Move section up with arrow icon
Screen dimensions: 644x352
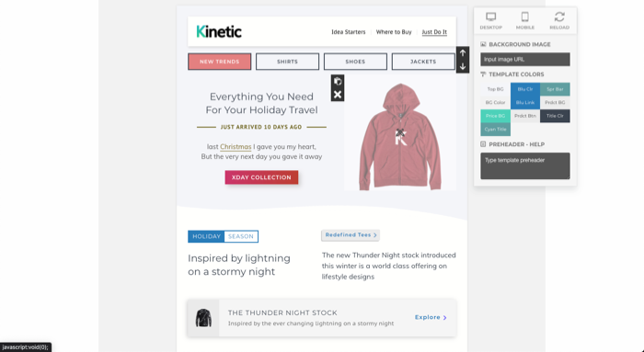click(463, 53)
